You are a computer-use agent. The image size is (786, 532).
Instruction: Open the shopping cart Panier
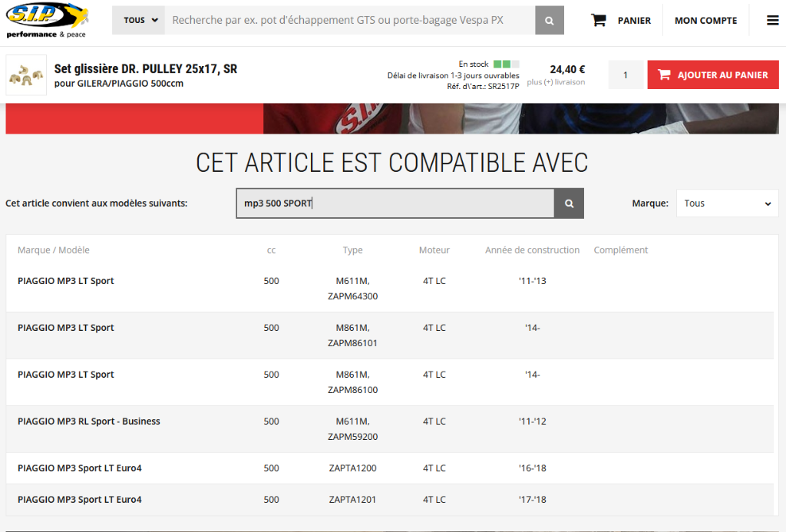(x=621, y=21)
